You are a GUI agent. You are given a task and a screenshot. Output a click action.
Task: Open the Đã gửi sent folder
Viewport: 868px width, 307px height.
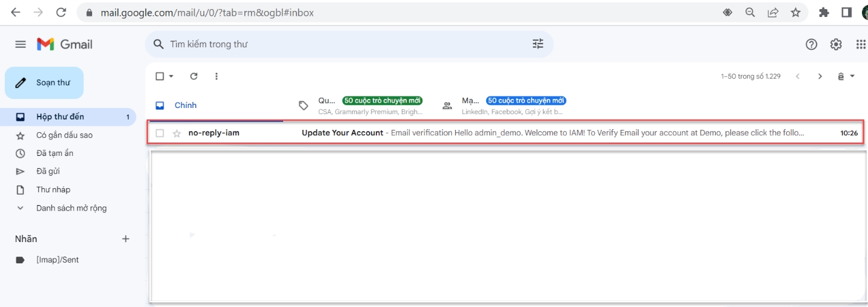[x=48, y=171]
